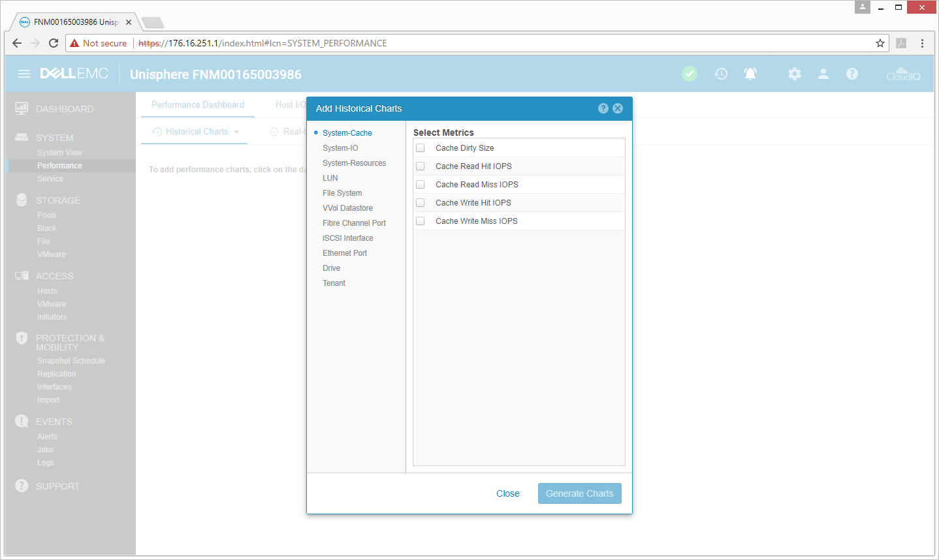Choose Fibre Channel Port category

354,223
